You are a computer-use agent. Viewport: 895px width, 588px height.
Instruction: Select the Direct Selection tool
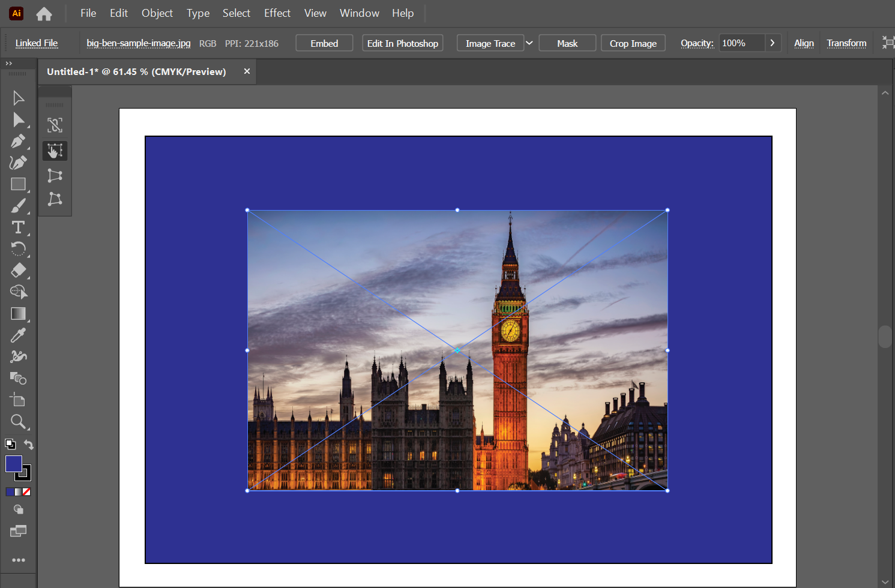click(18, 120)
